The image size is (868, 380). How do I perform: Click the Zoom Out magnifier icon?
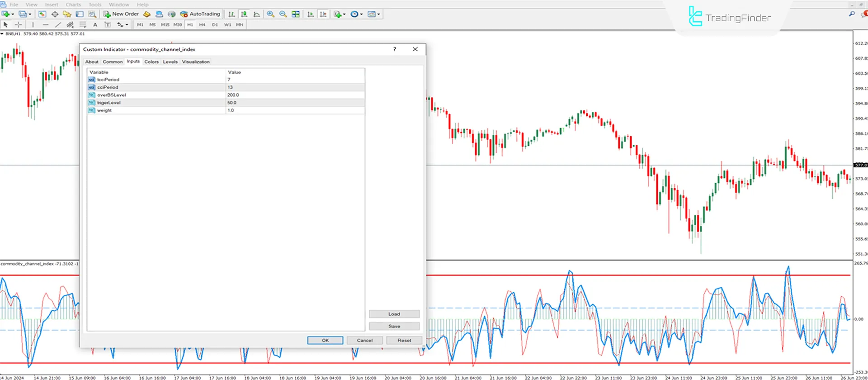pyautogui.click(x=283, y=14)
